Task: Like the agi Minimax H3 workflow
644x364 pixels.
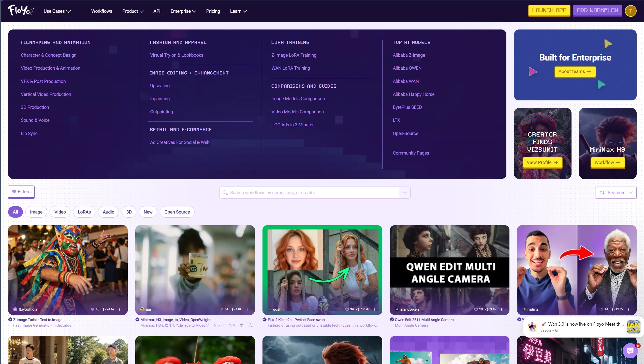Action: tap(221, 309)
